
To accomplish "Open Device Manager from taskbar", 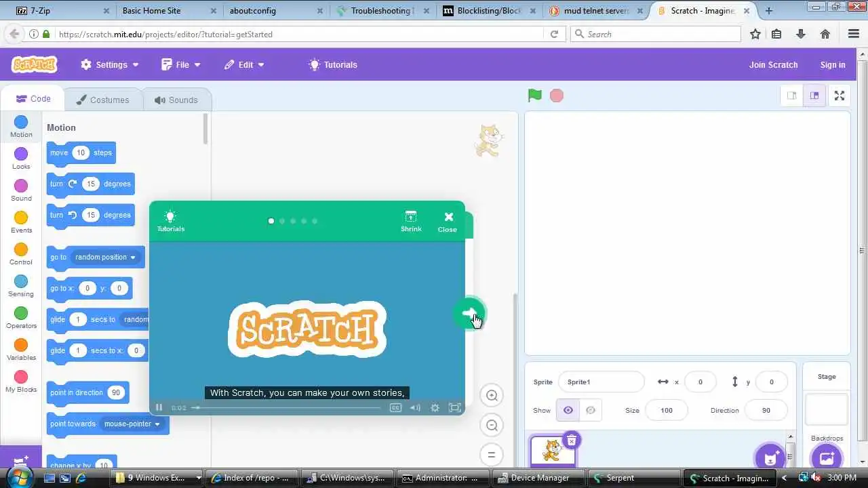I will tap(538, 478).
